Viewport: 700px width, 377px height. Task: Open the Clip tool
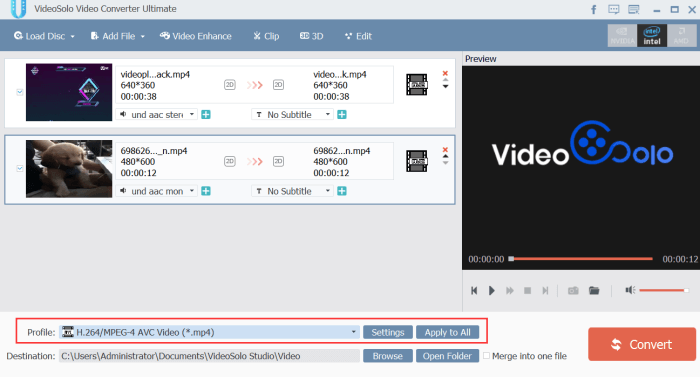tap(266, 36)
